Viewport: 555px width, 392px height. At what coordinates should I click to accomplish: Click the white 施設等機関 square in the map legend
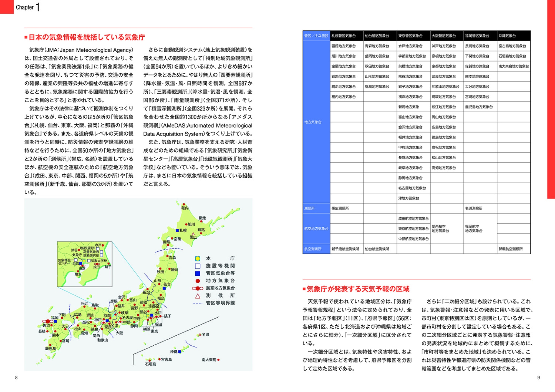(x=198, y=266)
